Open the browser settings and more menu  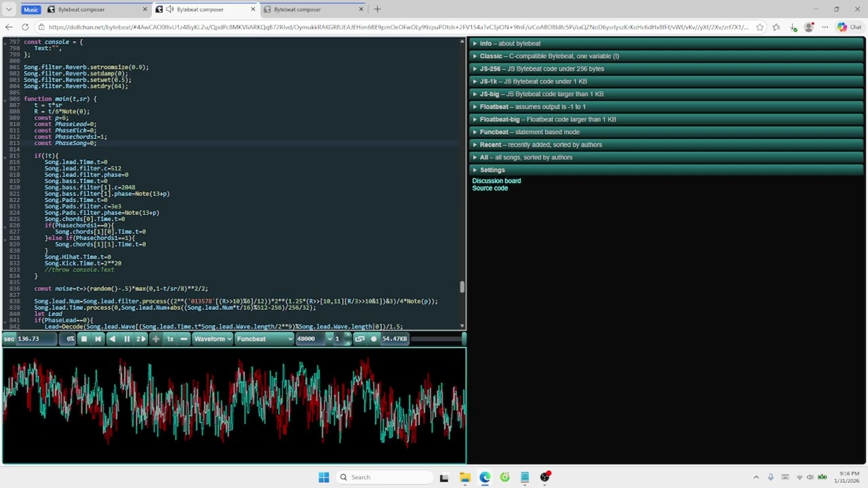pyautogui.click(x=825, y=27)
